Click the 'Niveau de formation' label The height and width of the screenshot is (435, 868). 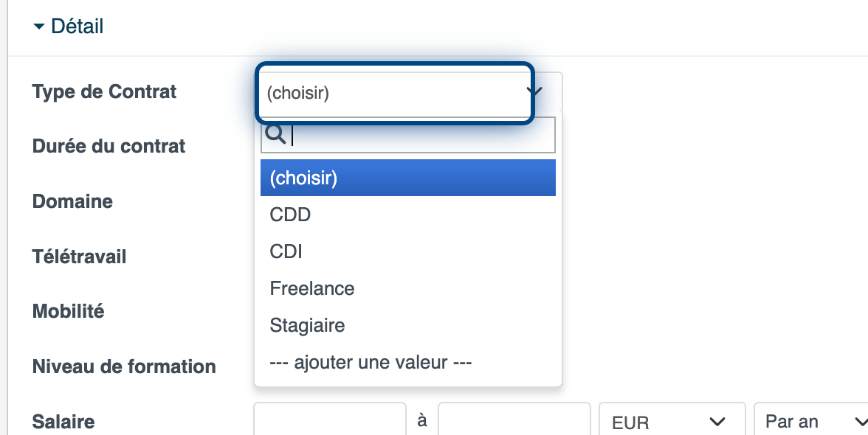point(124,366)
